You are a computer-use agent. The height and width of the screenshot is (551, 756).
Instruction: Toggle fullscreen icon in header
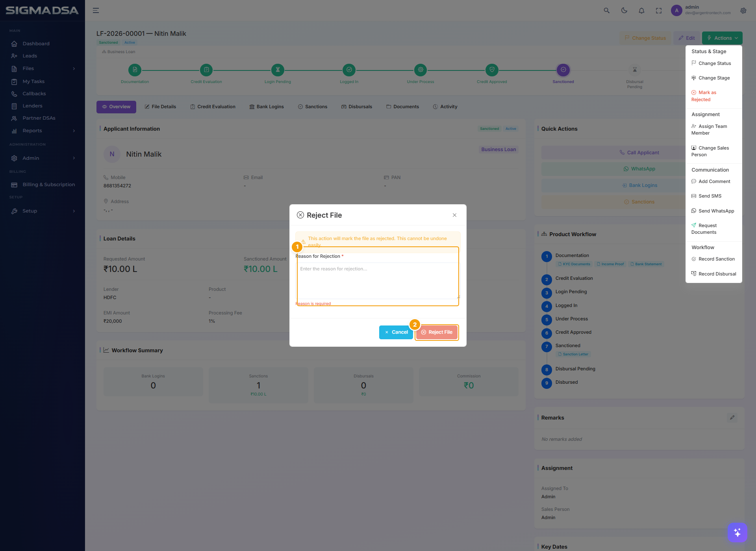tap(659, 11)
